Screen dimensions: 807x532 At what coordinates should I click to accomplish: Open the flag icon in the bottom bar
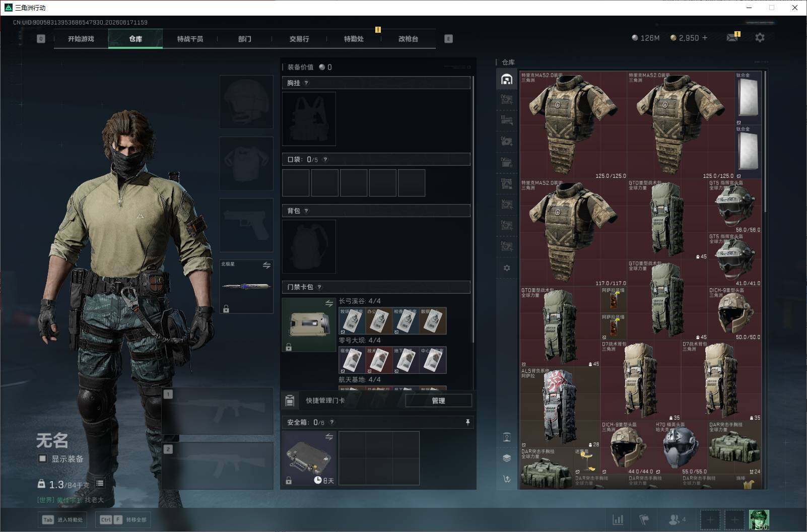[x=644, y=519]
